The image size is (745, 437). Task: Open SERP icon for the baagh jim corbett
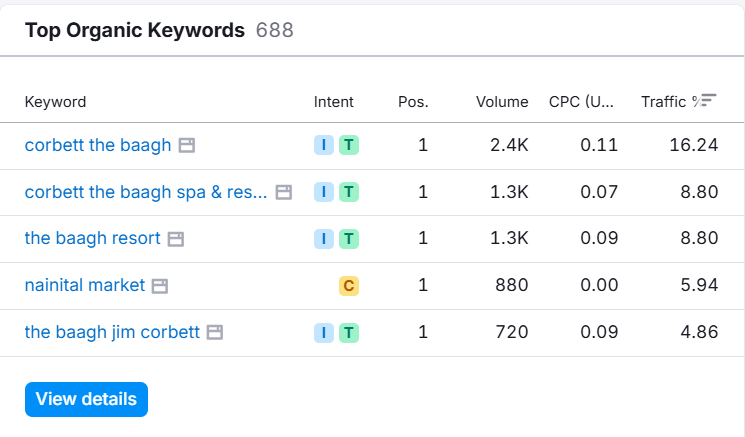coord(214,332)
